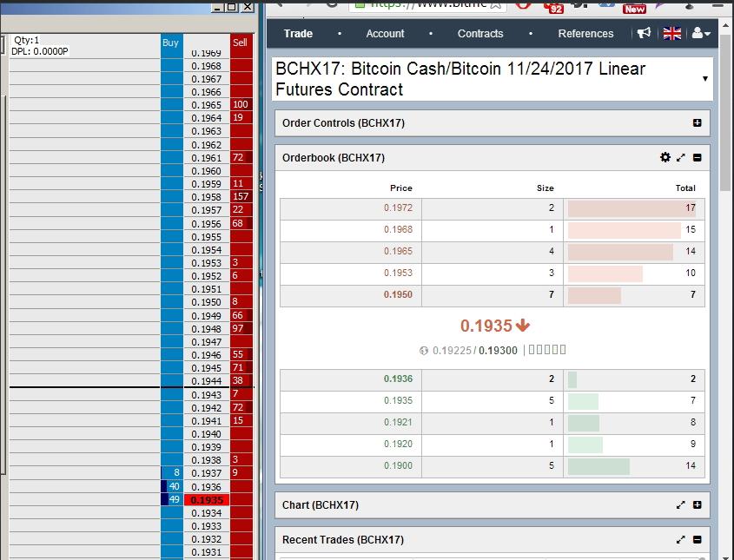The height and width of the screenshot is (560, 734).
Task: Click highlighted price 0.1935 in ladder
Action: (207, 500)
